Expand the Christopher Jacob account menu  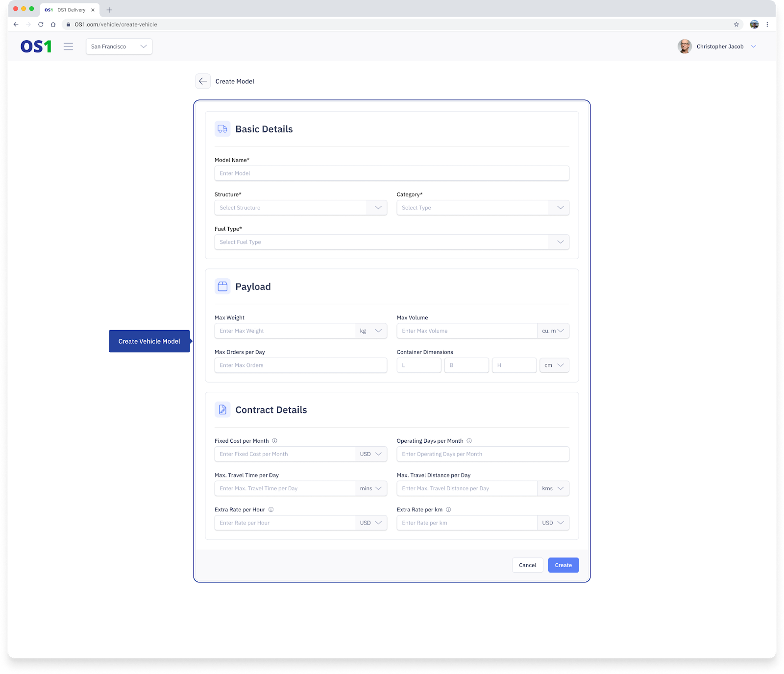pyautogui.click(x=754, y=47)
